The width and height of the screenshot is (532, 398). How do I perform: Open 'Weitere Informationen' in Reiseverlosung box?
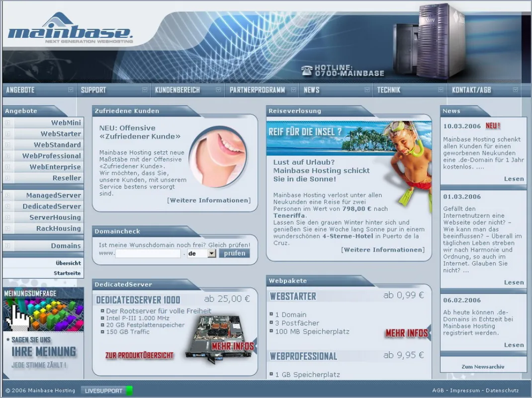click(383, 250)
